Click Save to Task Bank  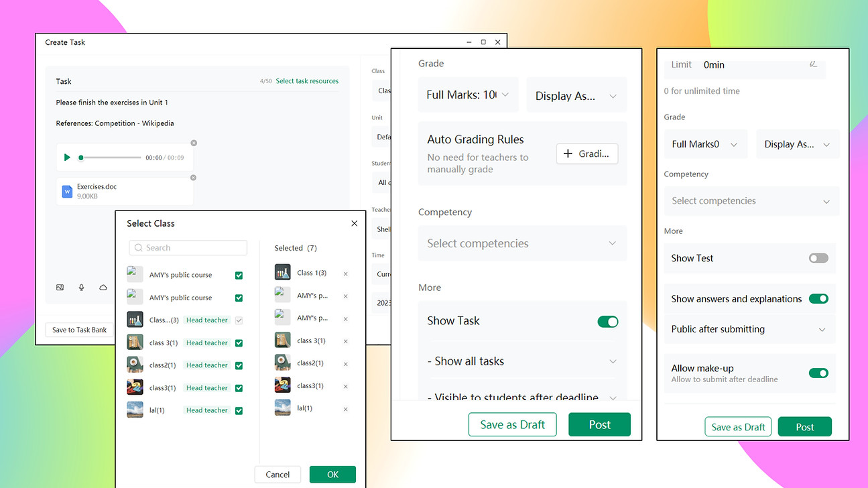point(79,330)
